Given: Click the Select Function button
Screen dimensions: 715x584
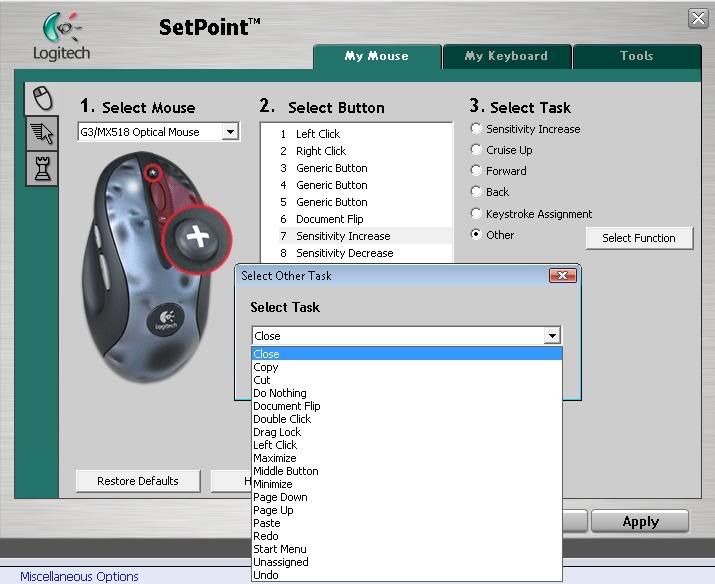Looking at the screenshot, I should (639, 238).
